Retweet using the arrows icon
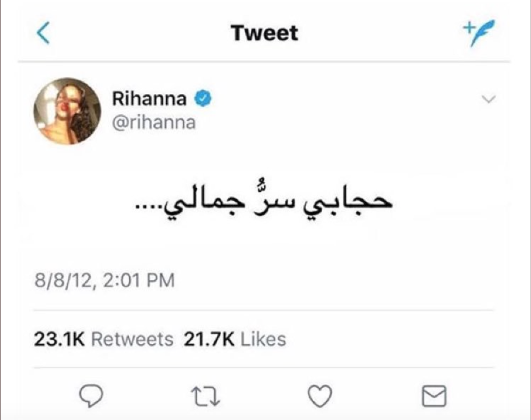Screen dimensions: 531x420 click(x=205, y=396)
